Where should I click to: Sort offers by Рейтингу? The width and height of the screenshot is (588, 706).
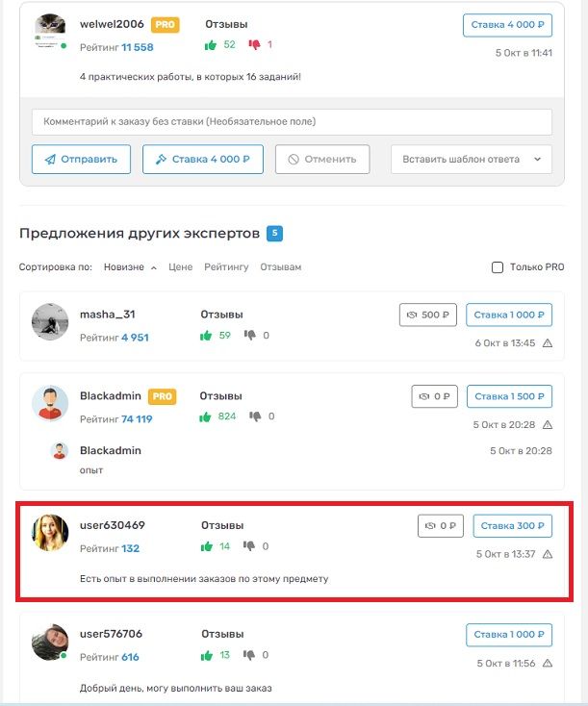226,267
